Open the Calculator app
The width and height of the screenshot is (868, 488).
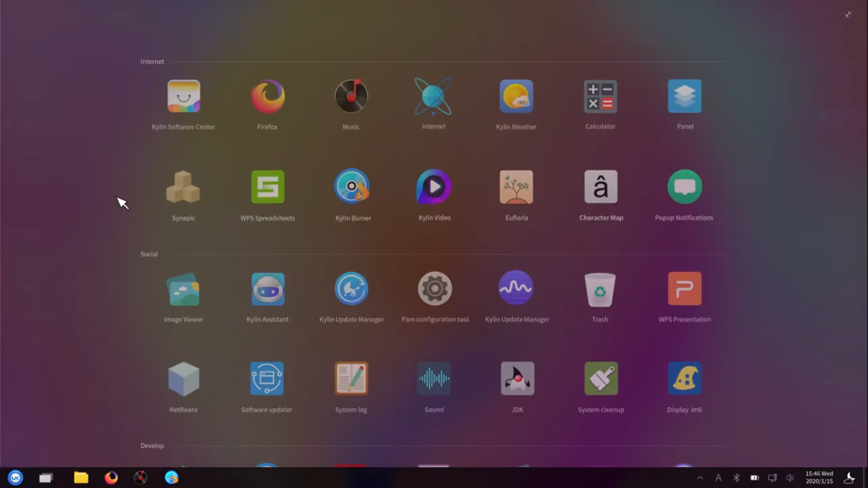tap(600, 96)
